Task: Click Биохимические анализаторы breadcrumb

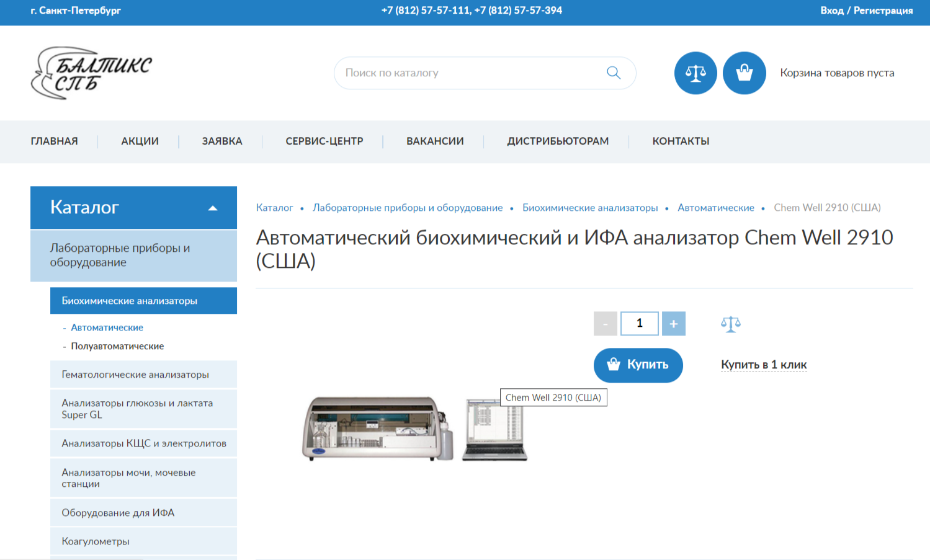Action: point(590,208)
